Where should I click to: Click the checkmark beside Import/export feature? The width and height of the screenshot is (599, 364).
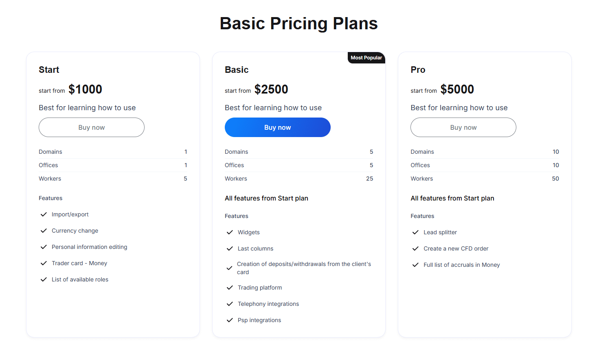pyautogui.click(x=44, y=214)
